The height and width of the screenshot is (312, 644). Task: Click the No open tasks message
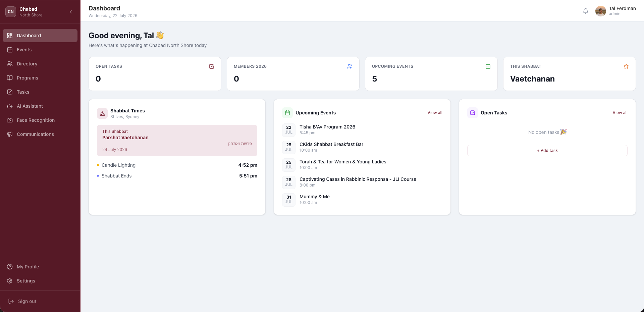click(547, 132)
